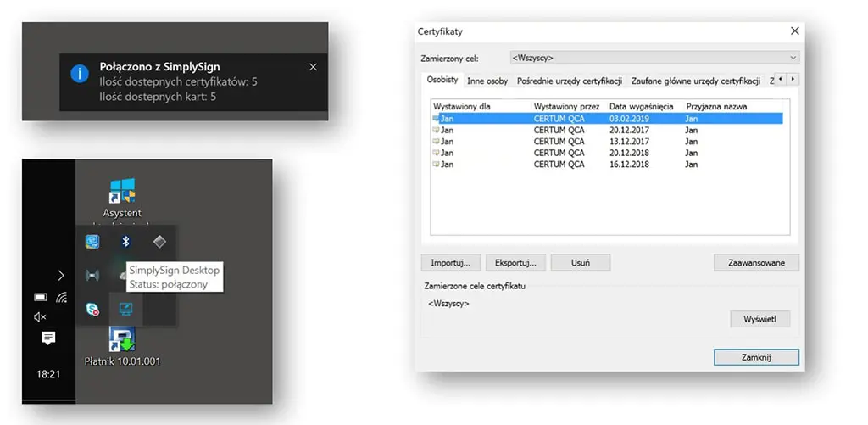The image size is (868, 425).
Task: Open Zaawansowane settings button
Action: [x=756, y=263]
